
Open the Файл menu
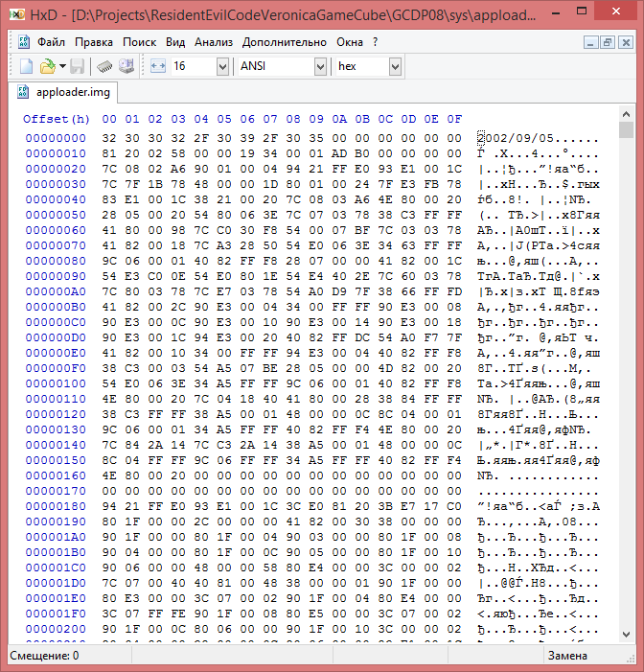point(51,42)
